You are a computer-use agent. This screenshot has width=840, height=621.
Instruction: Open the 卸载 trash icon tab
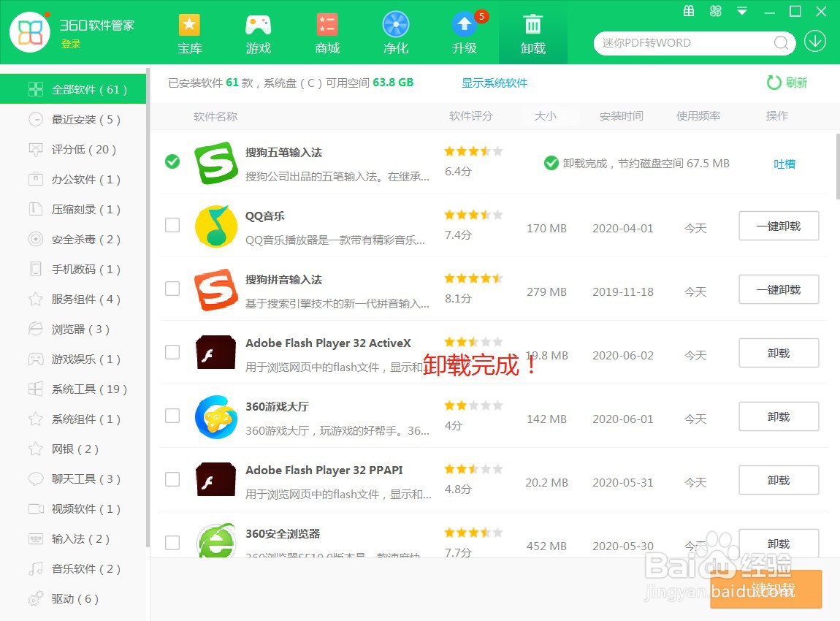533,33
